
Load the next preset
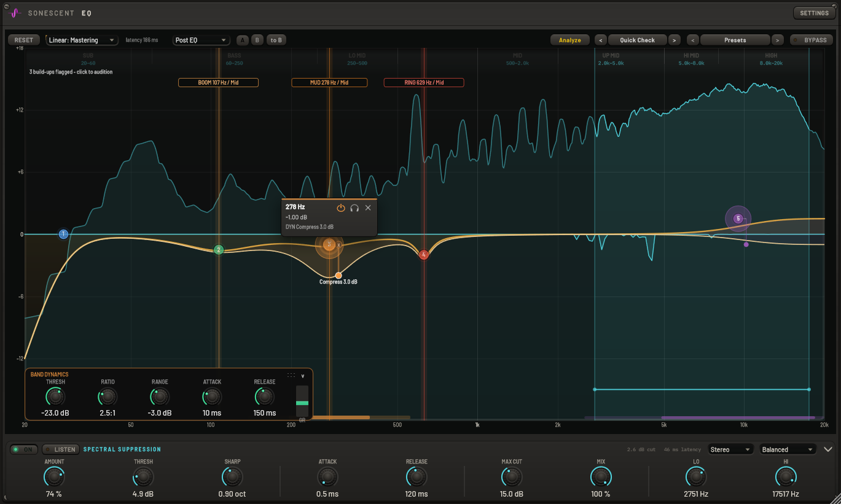(x=778, y=40)
